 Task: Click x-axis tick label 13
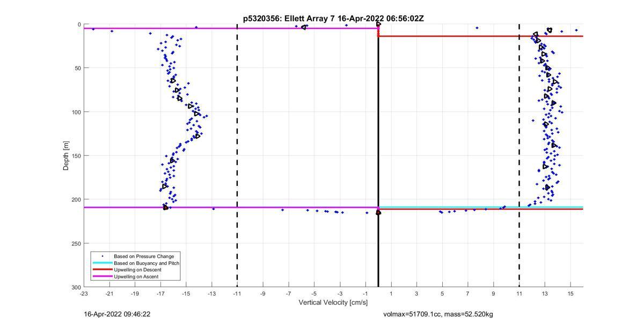(x=545, y=293)
